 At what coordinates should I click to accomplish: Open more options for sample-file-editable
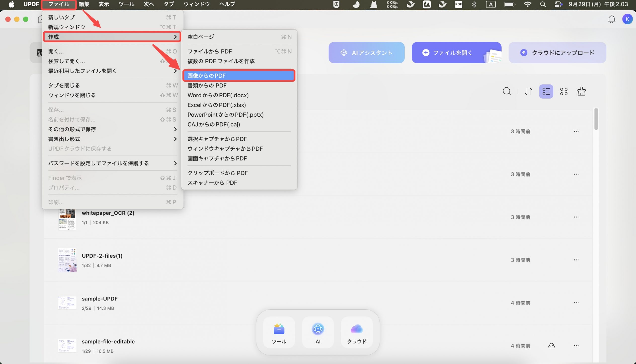pos(576,346)
